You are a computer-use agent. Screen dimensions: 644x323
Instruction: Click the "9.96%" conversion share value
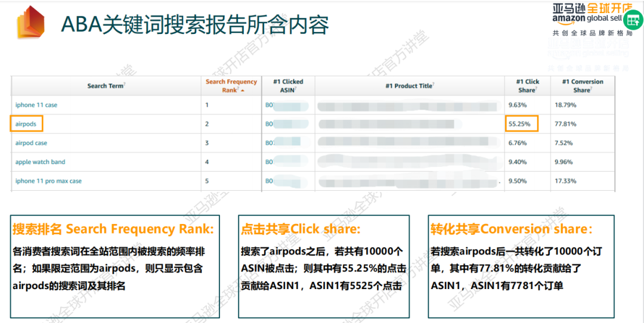click(563, 162)
